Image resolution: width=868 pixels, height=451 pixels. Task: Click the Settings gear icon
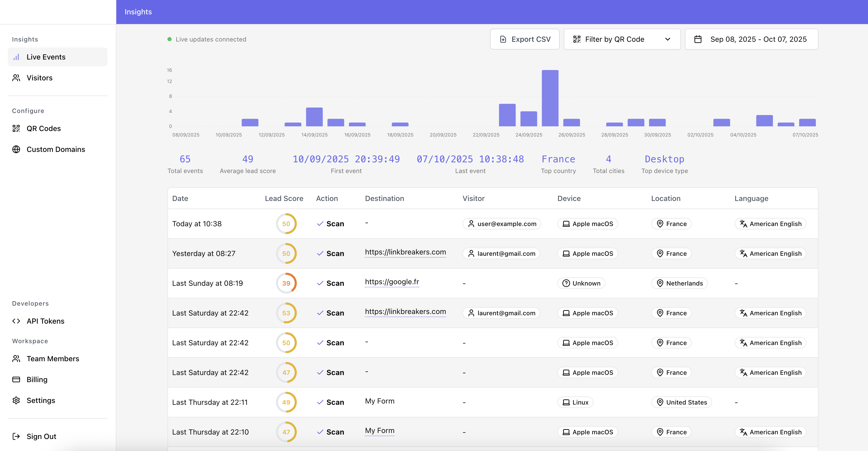pyautogui.click(x=16, y=400)
